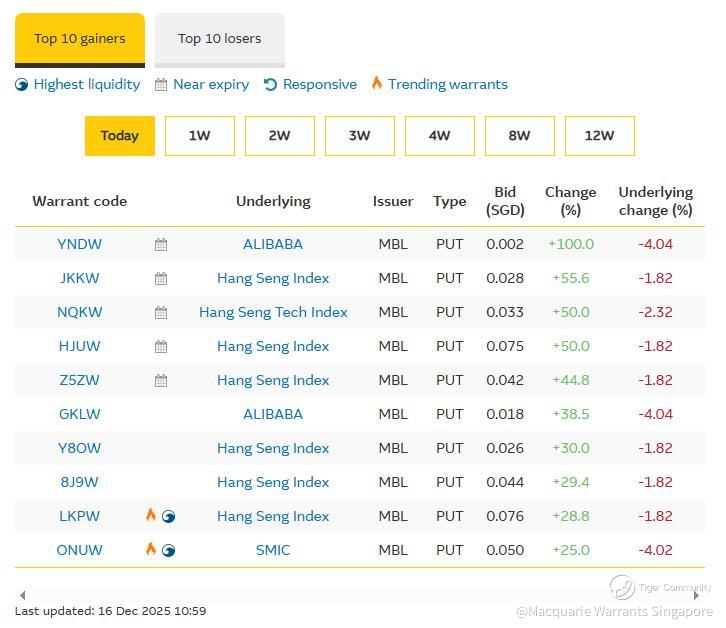Screen dimensions: 726x628
Task: Select the 12W period filter
Action: [x=600, y=136]
